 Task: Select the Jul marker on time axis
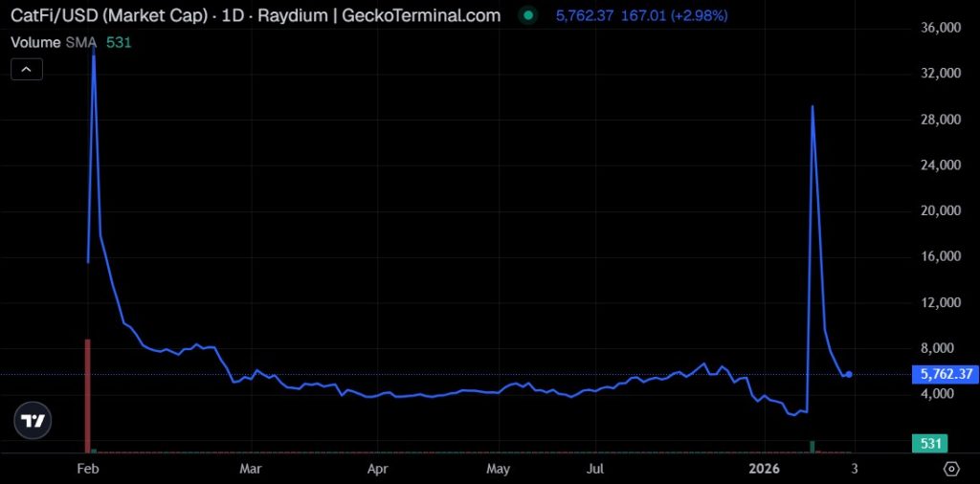(x=595, y=469)
